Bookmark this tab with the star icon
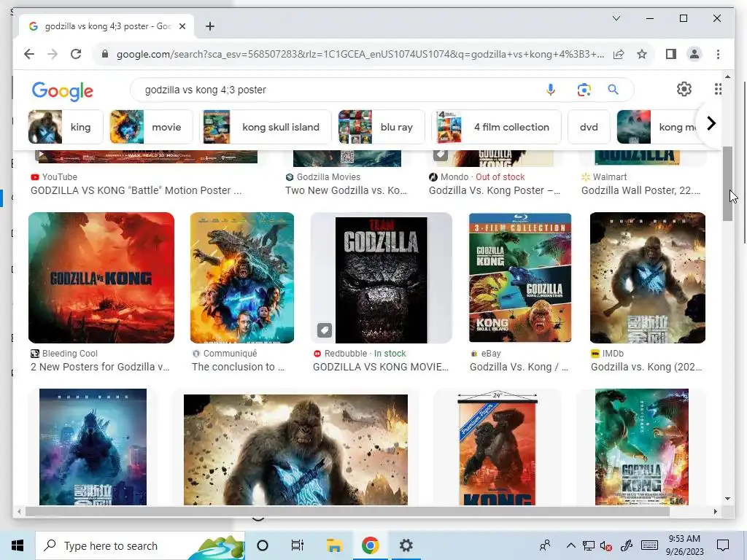This screenshot has height=560, width=747. [x=642, y=54]
